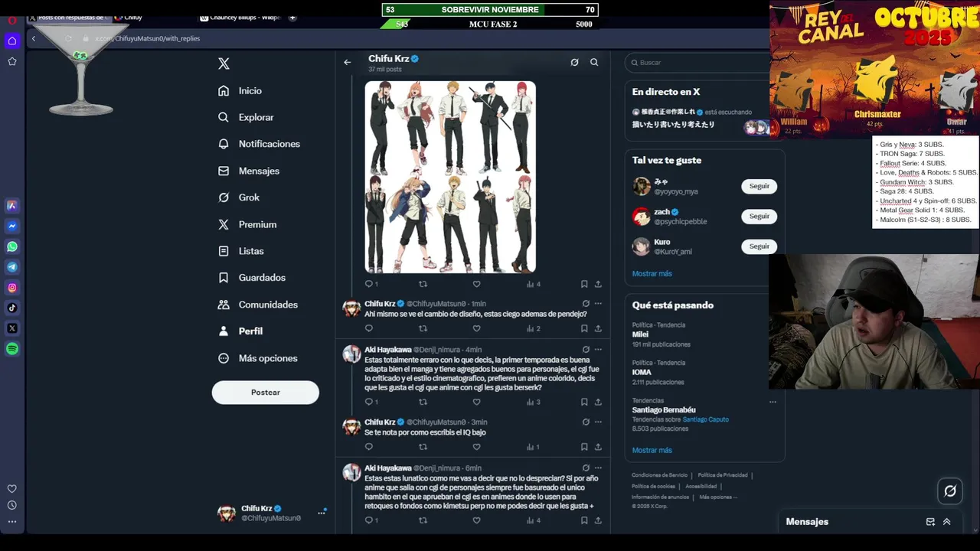Open new message icon in Mensajes drawer
Screen dimensions: 980x551
click(x=930, y=522)
